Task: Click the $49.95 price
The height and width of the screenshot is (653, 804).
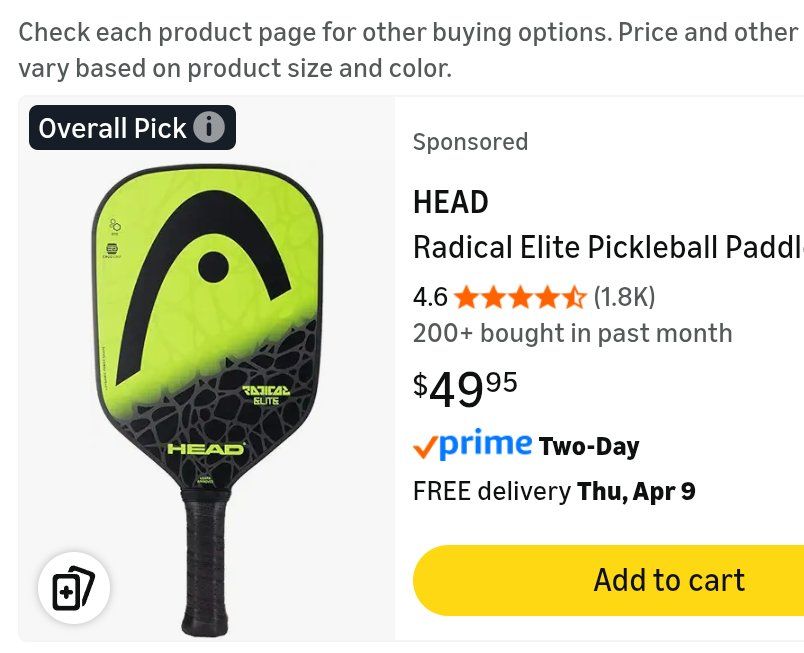Action: click(465, 390)
